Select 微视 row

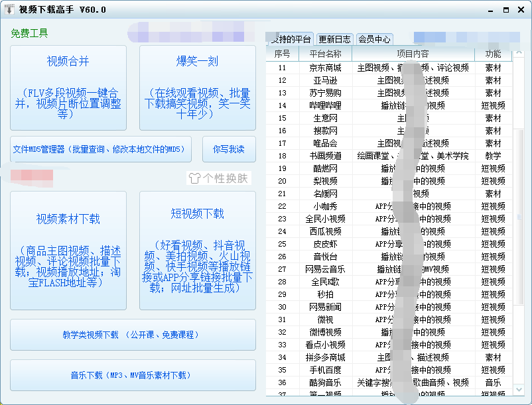[x=389, y=319]
